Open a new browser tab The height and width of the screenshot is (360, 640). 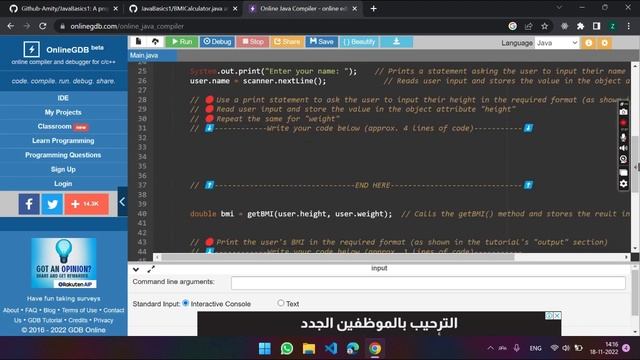pyautogui.click(x=373, y=9)
